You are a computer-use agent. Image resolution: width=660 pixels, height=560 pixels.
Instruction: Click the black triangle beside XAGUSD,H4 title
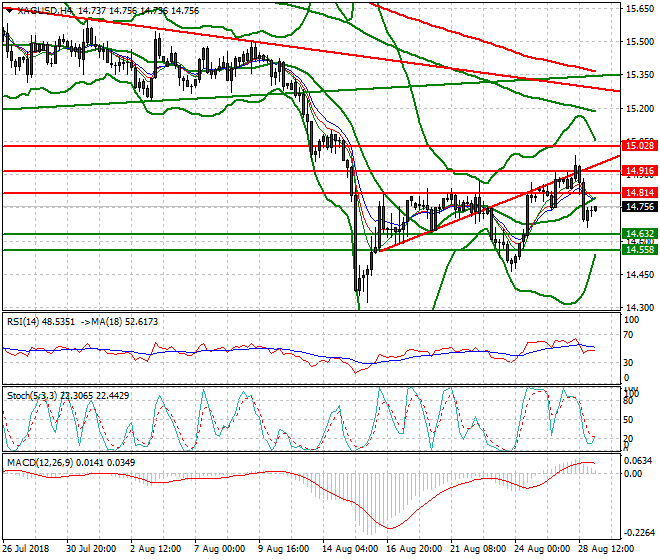[9, 11]
